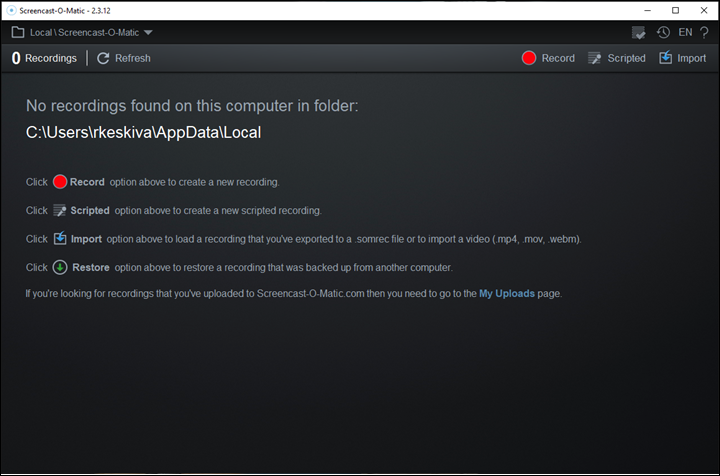Click the bold Restore text in instructions
The width and height of the screenshot is (720, 476).
(x=91, y=268)
